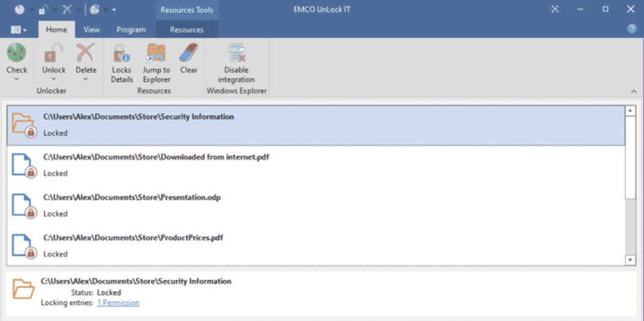Click the Delete red X icon
This screenshot has height=321, width=644.
(86, 53)
